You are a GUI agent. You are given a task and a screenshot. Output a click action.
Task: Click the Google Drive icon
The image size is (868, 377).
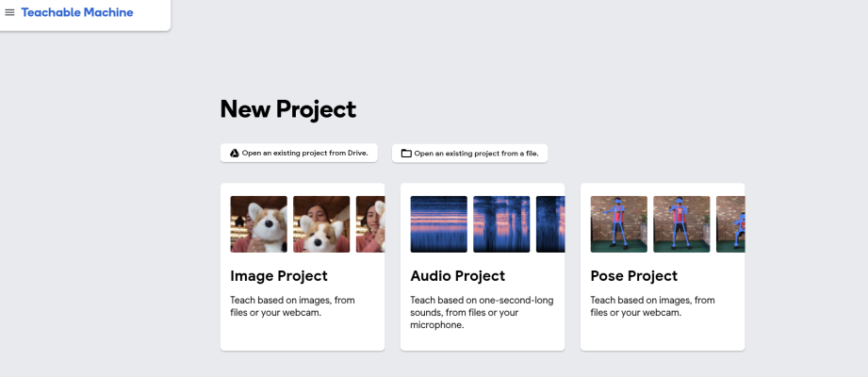(235, 154)
